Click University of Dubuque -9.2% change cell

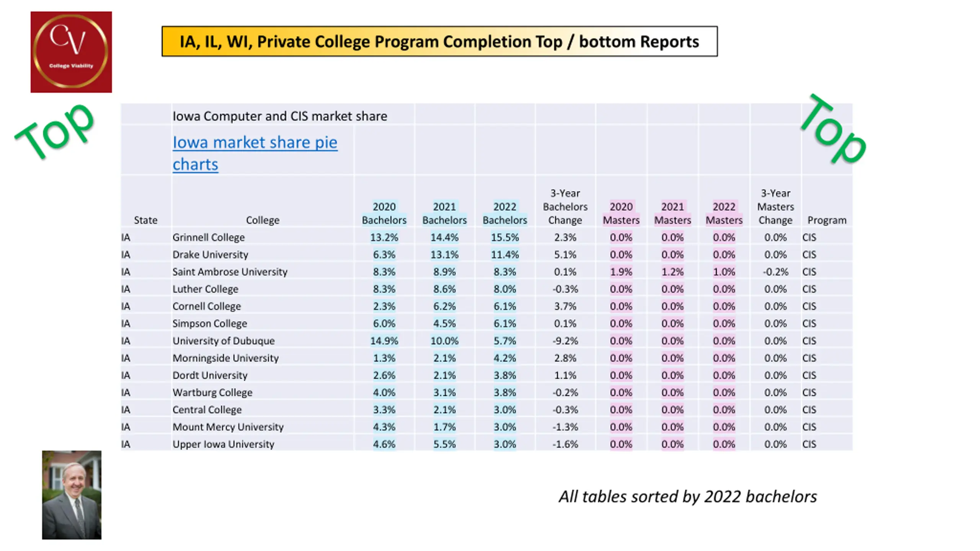pyautogui.click(x=565, y=341)
